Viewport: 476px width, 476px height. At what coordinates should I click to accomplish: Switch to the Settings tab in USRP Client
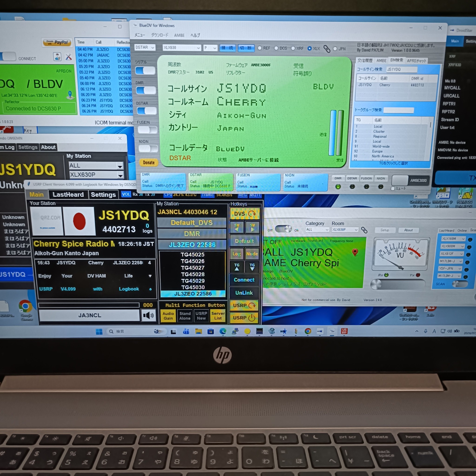(x=103, y=195)
